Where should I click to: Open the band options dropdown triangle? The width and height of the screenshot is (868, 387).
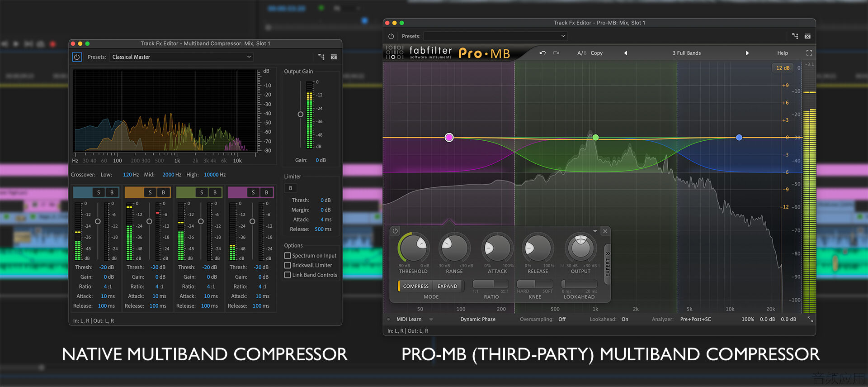click(595, 231)
